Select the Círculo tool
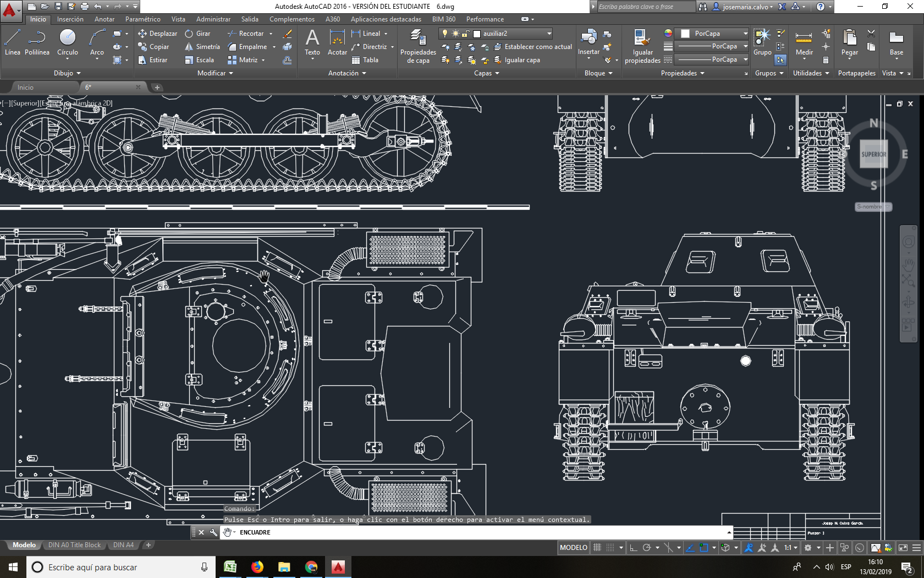924x578 pixels. 68,43
